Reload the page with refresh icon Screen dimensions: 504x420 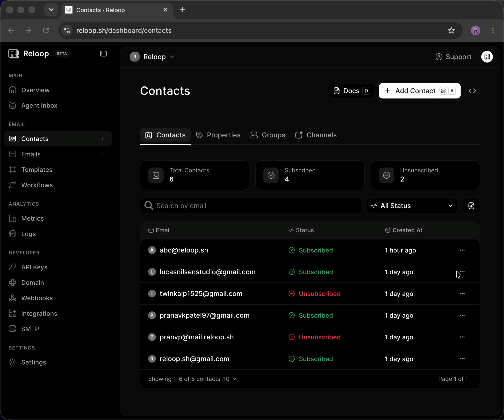46,30
